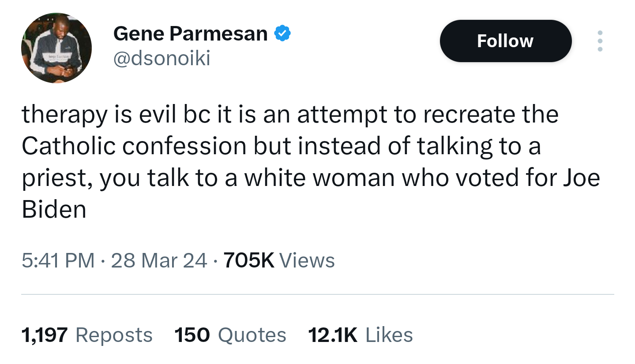The height and width of the screenshot is (364, 635).
Task: Click the Quotes label
Action: tap(252, 335)
